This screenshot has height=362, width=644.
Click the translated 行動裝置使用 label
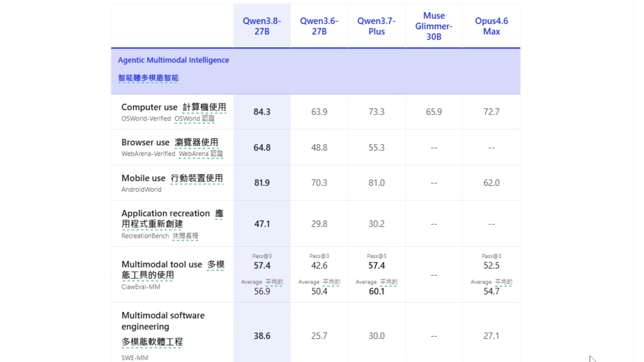pyautogui.click(x=197, y=178)
